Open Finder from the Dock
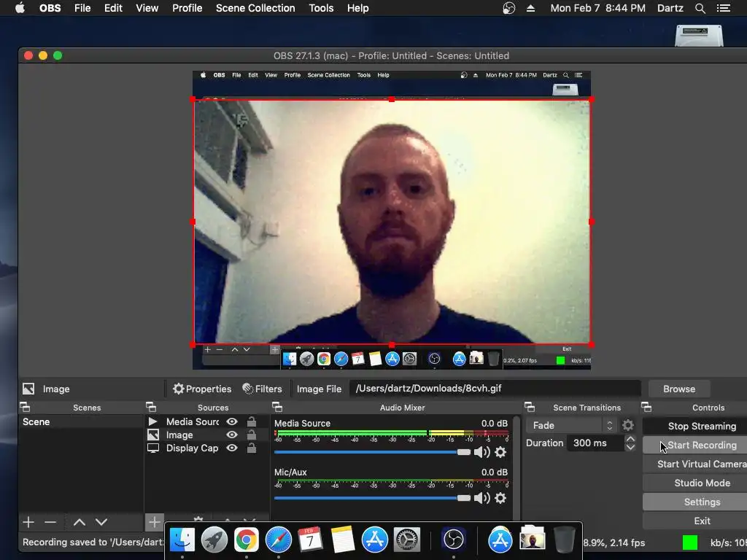The image size is (747, 560). tap(182, 540)
